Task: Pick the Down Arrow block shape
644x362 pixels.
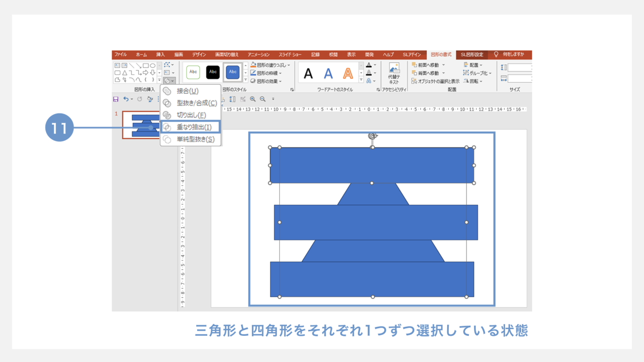Action: coord(152,72)
